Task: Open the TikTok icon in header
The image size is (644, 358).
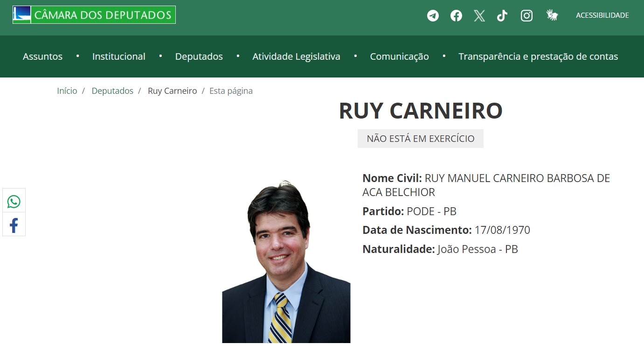Action: (x=502, y=16)
